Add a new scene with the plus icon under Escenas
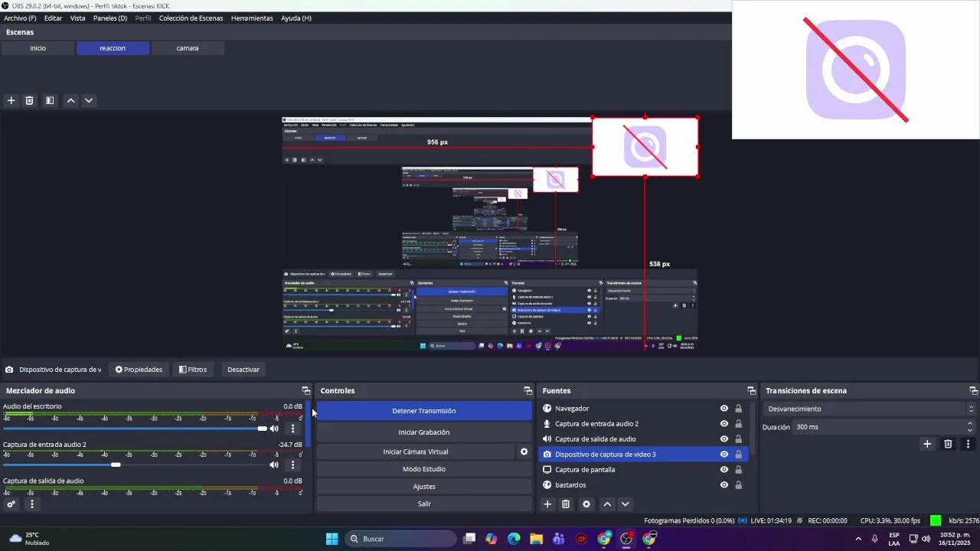Image resolution: width=980 pixels, height=551 pixels. (x=11, y=100)
